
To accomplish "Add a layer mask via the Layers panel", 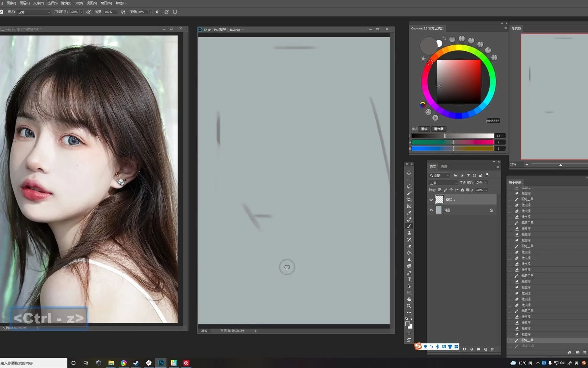I will pyautogui.click(x=464, y=349).
